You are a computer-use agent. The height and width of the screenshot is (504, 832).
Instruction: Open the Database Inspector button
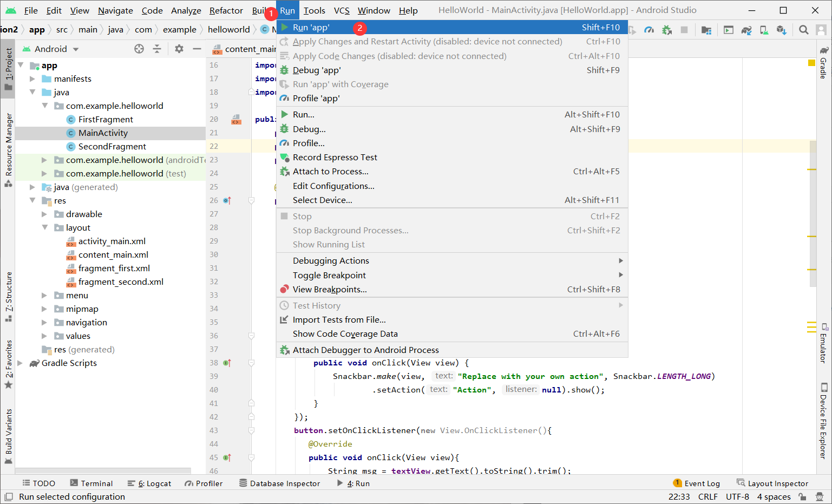click(279, 483)
